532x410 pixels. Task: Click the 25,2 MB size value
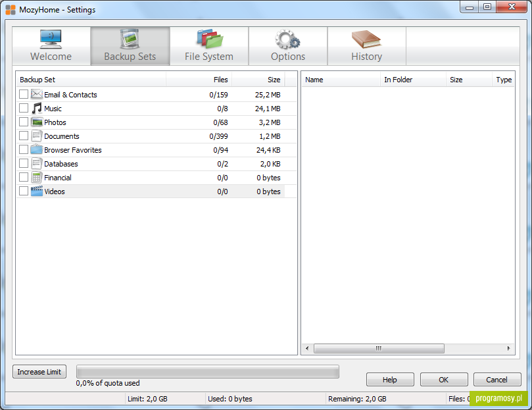(x=268, y=95)
